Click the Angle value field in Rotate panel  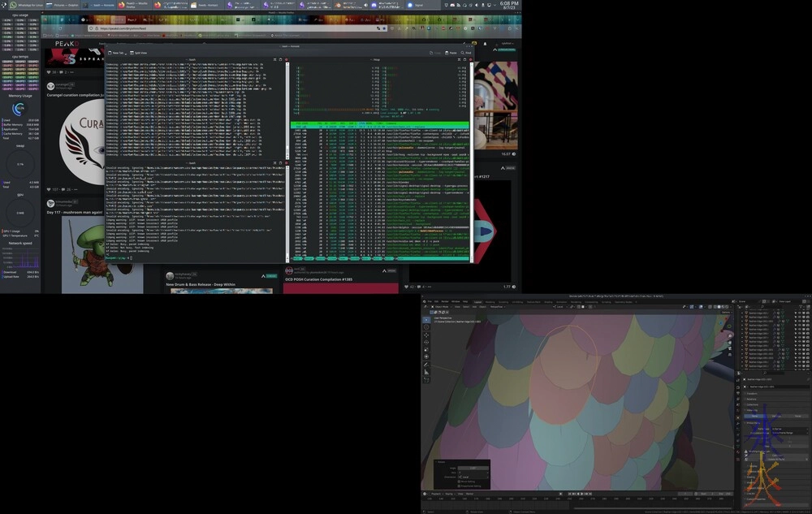[473, 469]
